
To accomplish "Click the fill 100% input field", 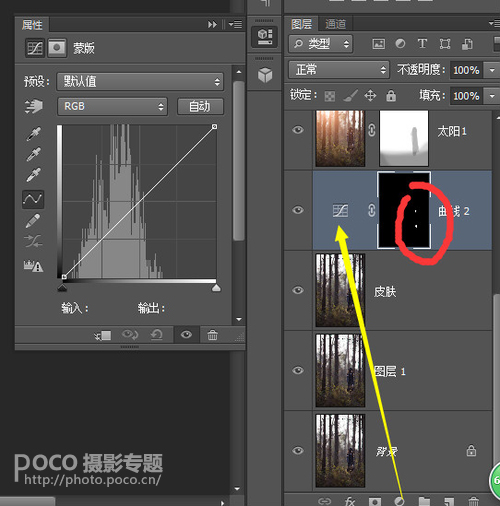I will (466, 96).
